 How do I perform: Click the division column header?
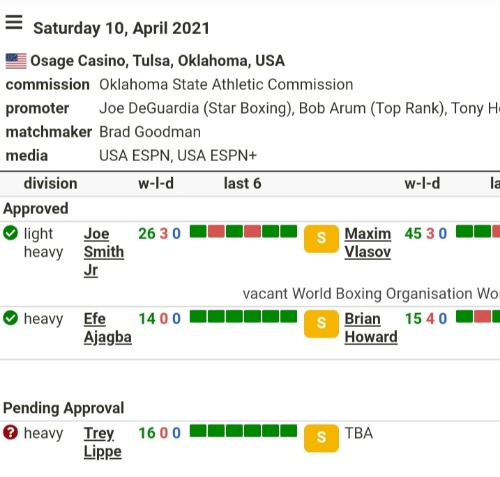pos(50,184)
